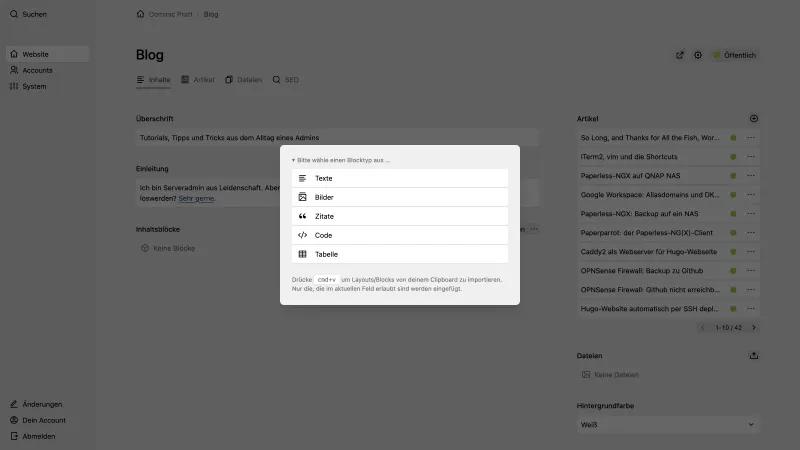Screen dimensions: 800x450
Task: Select the Code block type
Action: click(x=400, y=235)
